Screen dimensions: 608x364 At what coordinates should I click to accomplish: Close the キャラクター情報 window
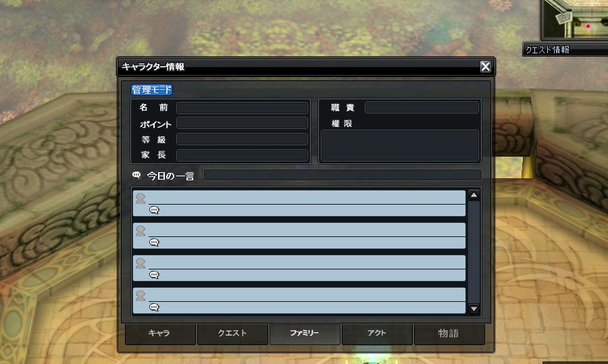[x=486, y=67]
